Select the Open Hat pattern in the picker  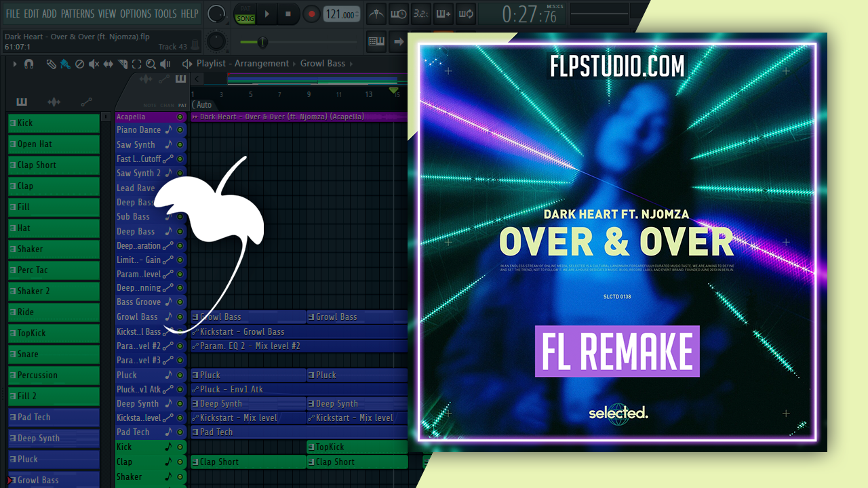[x=54, y=144]
